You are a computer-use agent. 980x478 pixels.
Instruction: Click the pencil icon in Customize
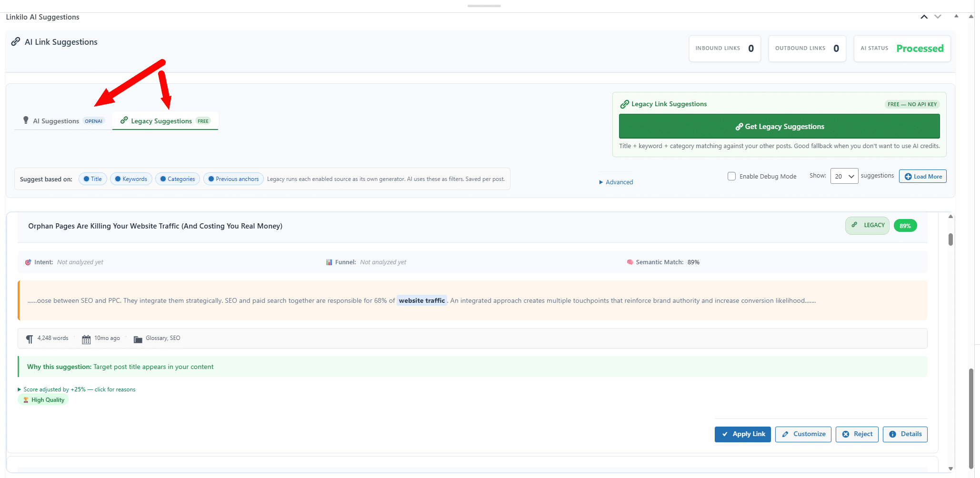tap(785, 434)
